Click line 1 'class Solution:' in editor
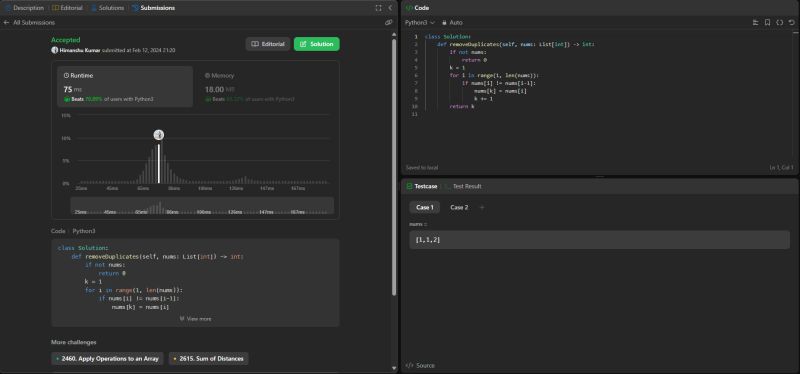Viewport: 800px width, 374px height. pos(448,37)
